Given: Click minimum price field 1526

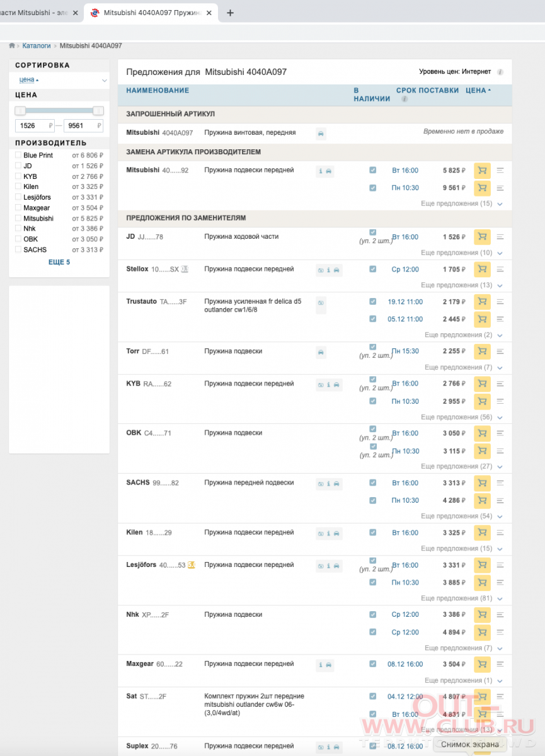Looking at the screenshot, I should (35, 125).
